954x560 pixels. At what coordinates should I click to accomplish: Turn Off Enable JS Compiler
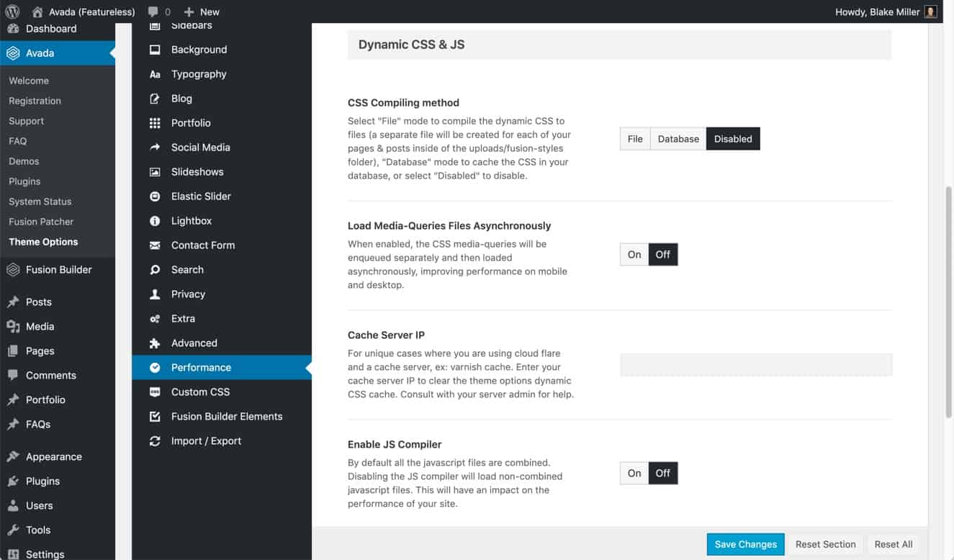click(x=663, y=473)
